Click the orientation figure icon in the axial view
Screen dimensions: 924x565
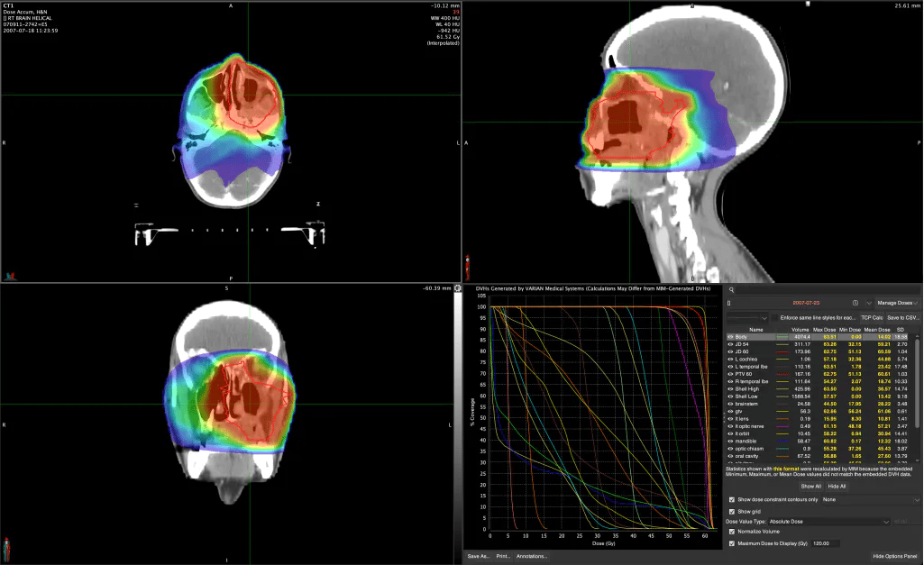click(x=10, y=276)
